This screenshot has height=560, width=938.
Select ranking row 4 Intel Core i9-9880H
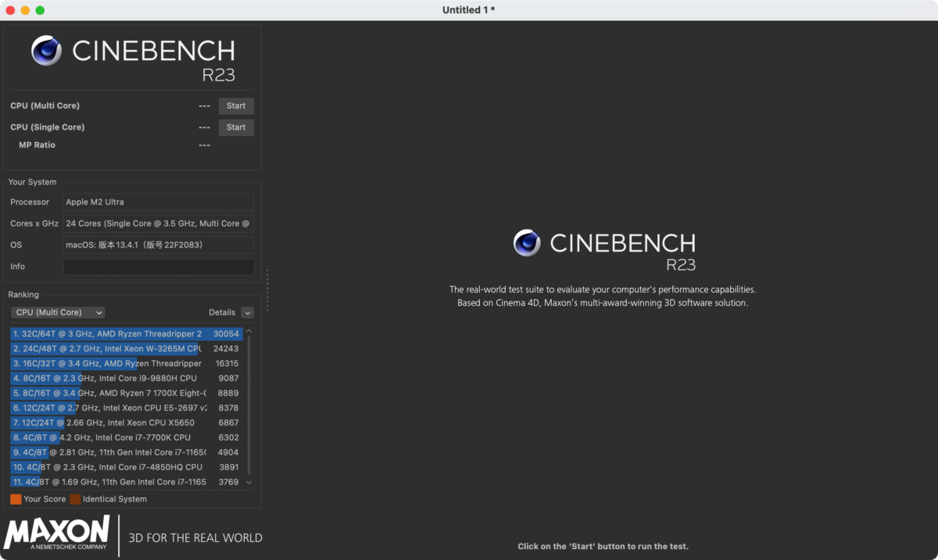[x=126, y=378]
